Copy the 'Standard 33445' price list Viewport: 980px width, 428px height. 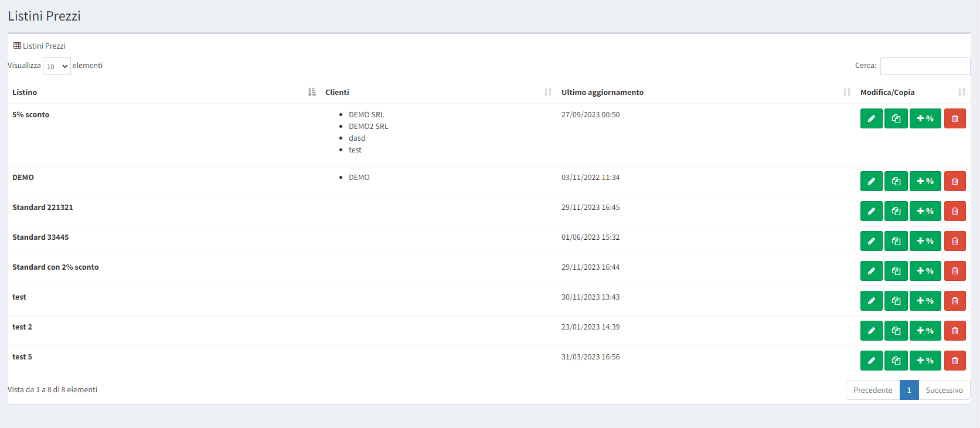coord(896,241)
